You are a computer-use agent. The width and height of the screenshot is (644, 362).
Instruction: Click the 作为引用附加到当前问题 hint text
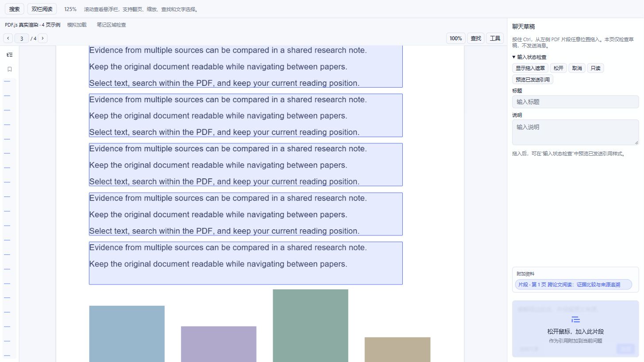click(575, 341)
